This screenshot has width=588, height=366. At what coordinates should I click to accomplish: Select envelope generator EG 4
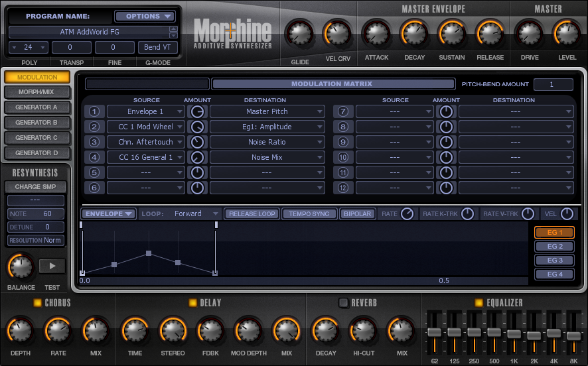[555, 274]
